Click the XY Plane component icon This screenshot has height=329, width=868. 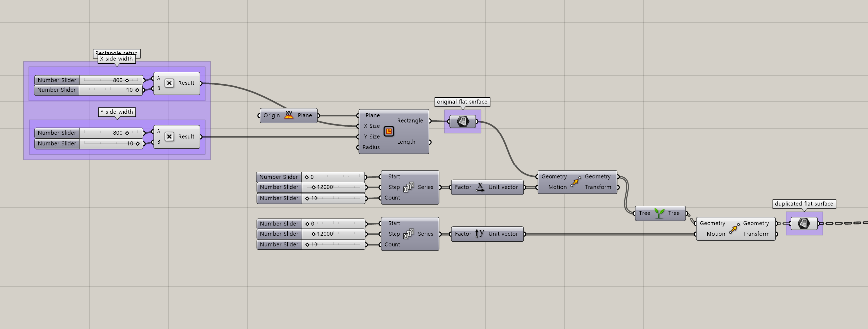point(289,115)
